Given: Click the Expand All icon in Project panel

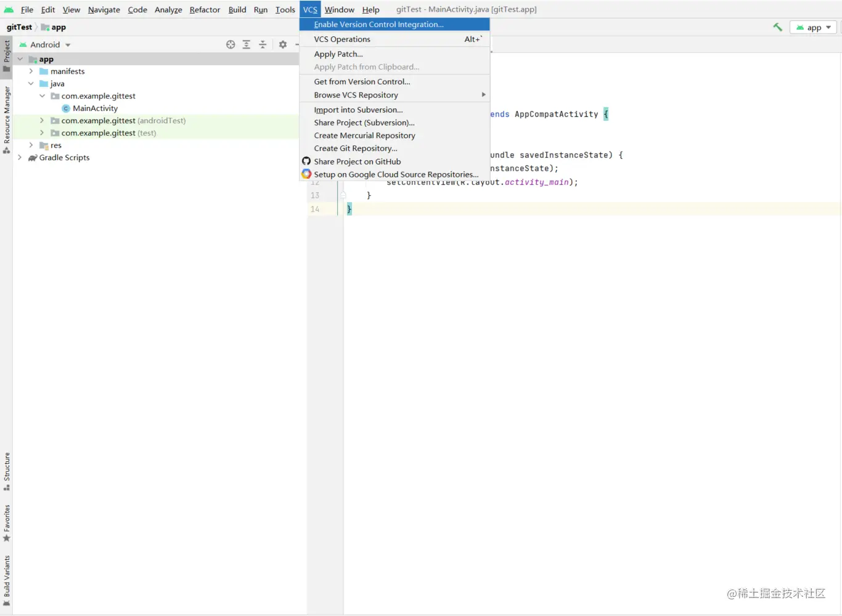Looking at the screenshot, I should (x=247, y=44).
